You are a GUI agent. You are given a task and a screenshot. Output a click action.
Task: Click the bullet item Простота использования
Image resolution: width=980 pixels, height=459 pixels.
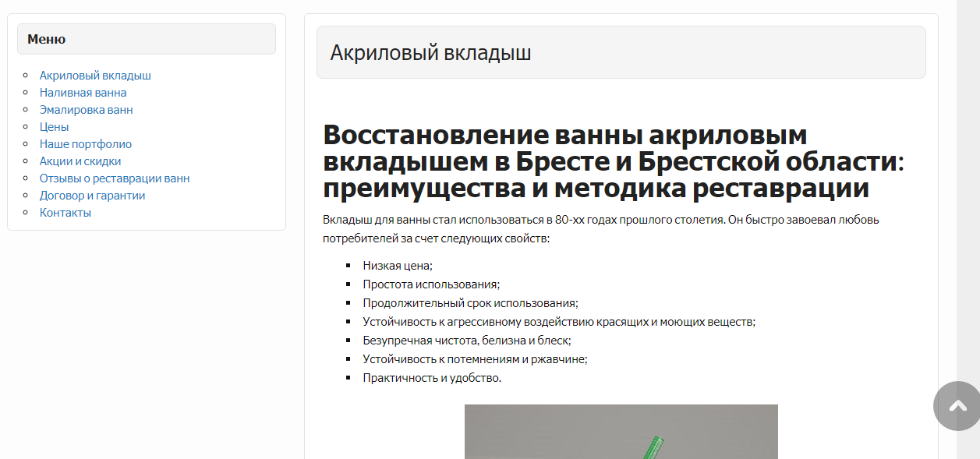[431, 284]
